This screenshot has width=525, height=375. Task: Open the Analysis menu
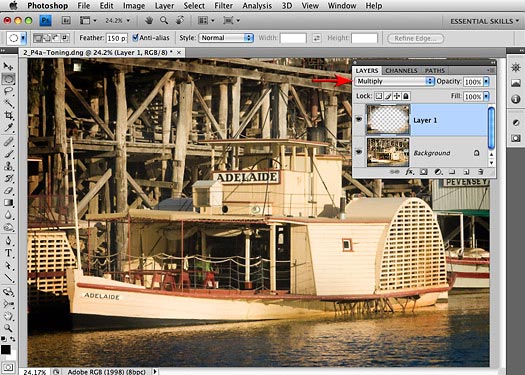(257, 6)
